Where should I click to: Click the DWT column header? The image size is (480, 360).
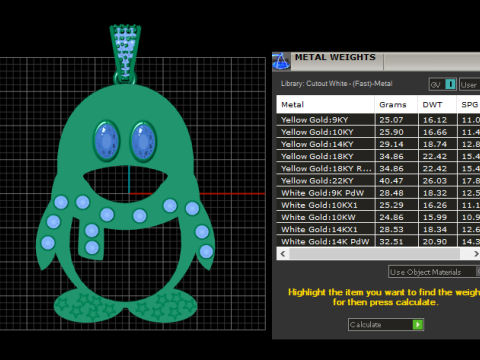pos(437,105)
